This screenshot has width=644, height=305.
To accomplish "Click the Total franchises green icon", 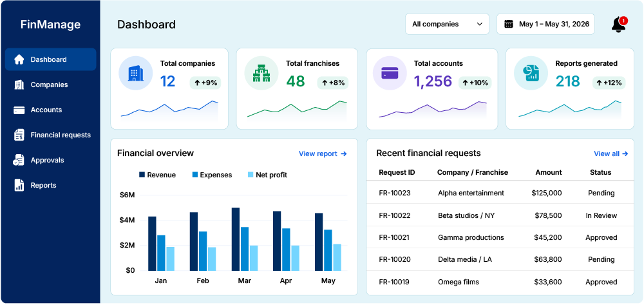I will click(261, 73).
